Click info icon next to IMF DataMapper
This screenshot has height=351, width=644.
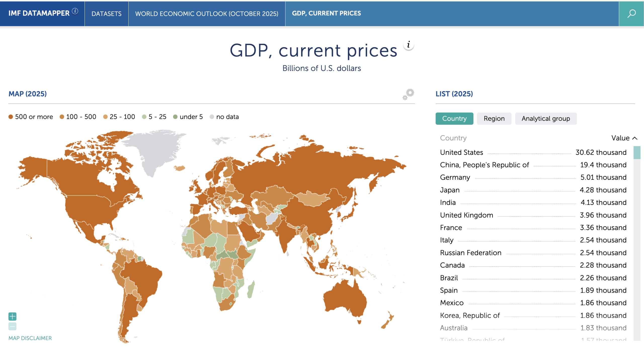tap(75, 11)
